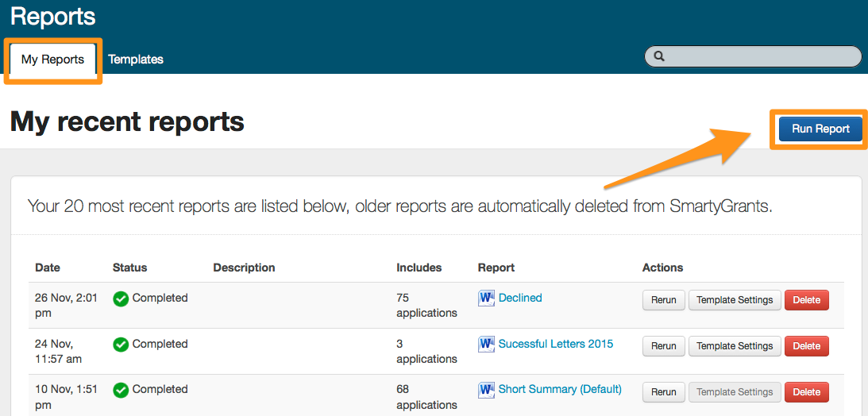The height and width of the screenshot is (416, 868).
Task: Delete the Sucessful Letters 2015 report
Action: coord(806,346)
